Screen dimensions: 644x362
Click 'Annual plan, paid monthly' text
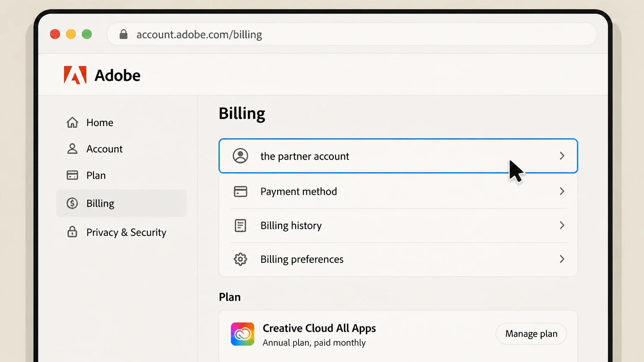[314, 343]
